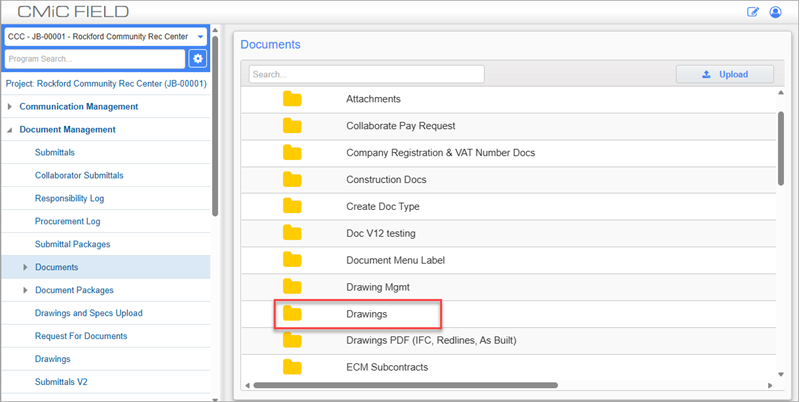
Task: Select Doc V12 testing folder name
Action: coord(381,234)
